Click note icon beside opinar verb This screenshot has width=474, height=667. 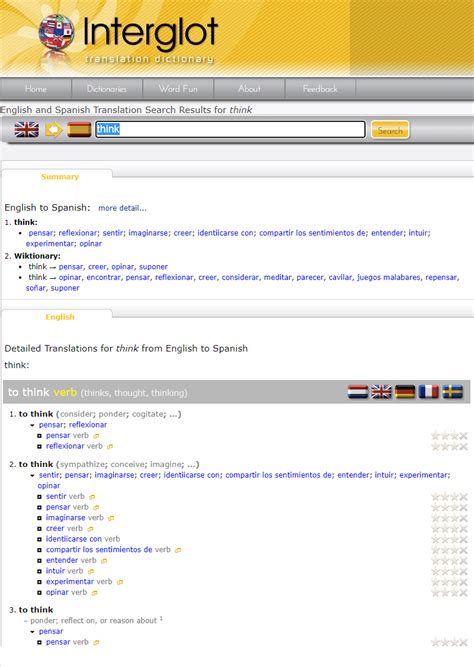tap(95, 593)
